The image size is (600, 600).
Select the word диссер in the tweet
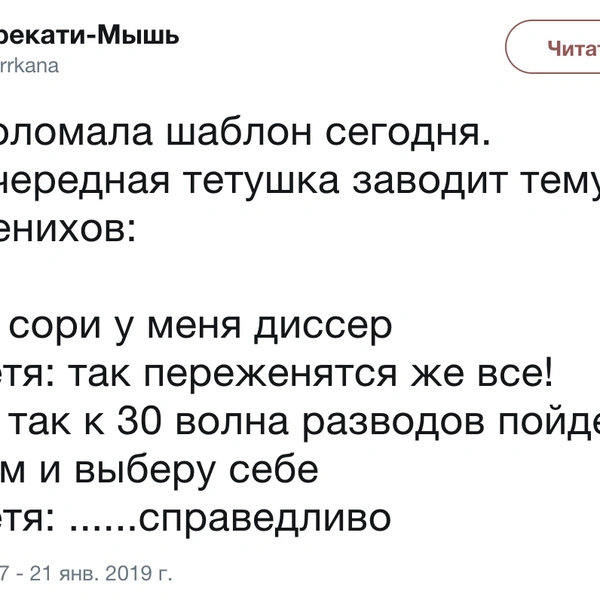(323, 327)
